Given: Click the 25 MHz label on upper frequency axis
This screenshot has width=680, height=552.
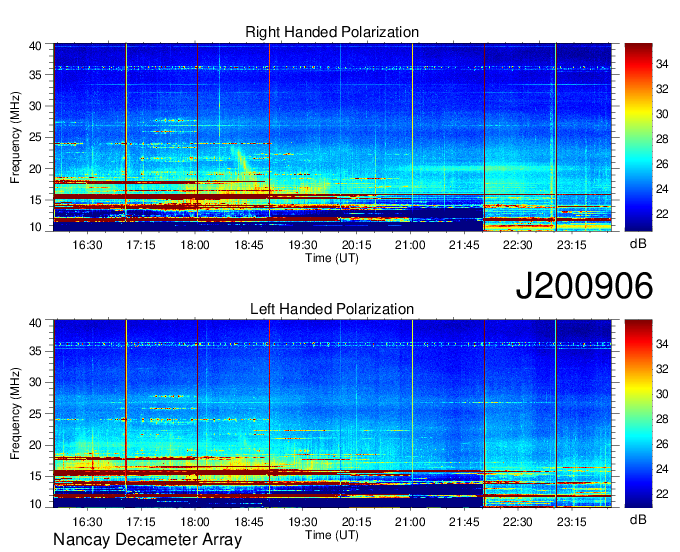Looking at the screenshot, I should coord(35,137).
